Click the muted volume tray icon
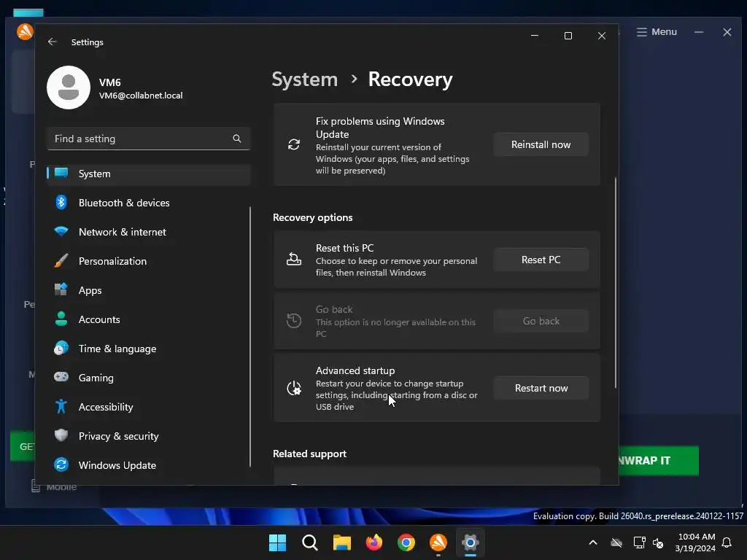Screen dimensions: 747x560 coord(658,542)
